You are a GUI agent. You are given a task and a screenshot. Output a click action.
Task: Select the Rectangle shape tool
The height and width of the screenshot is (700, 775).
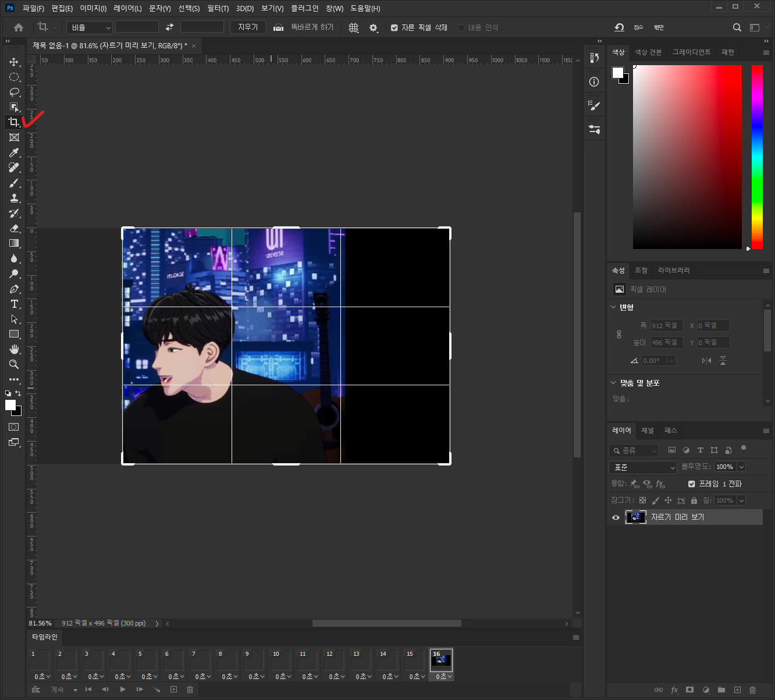pos(14,334)
